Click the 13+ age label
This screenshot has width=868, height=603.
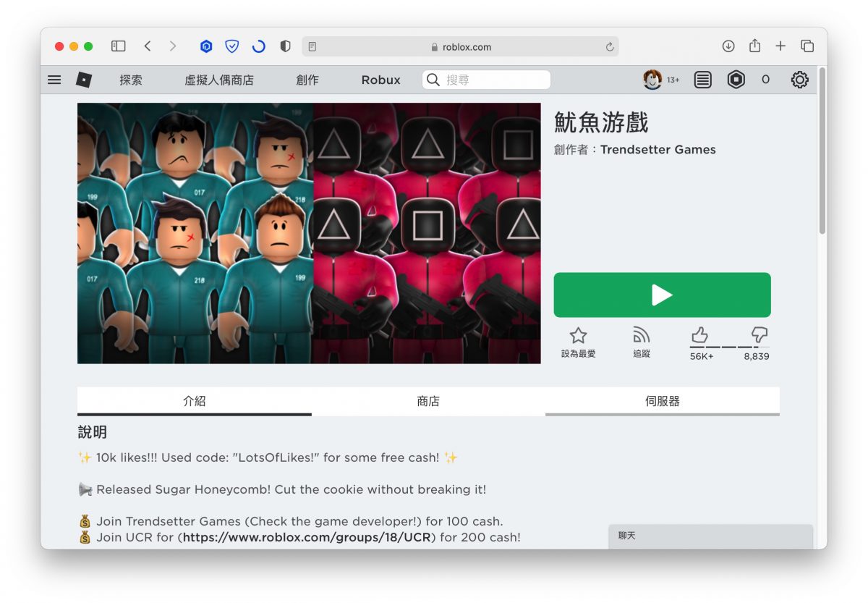tap(673, 80)
